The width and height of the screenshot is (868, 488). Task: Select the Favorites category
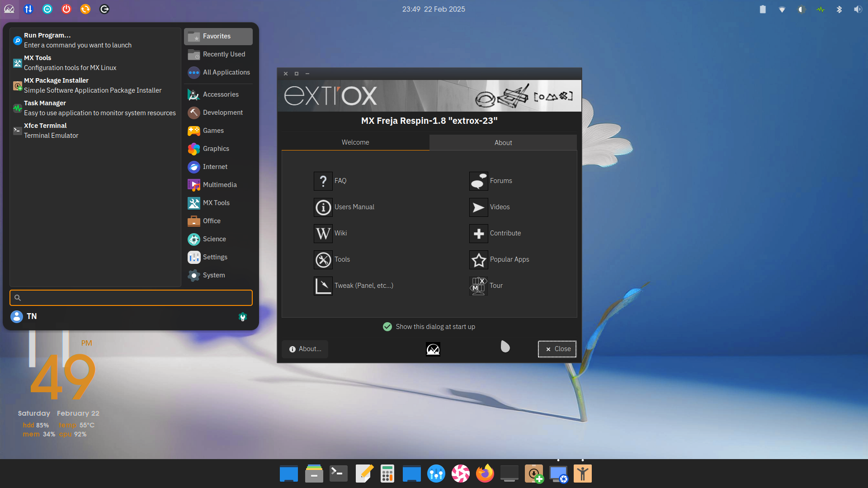point(218,36)
